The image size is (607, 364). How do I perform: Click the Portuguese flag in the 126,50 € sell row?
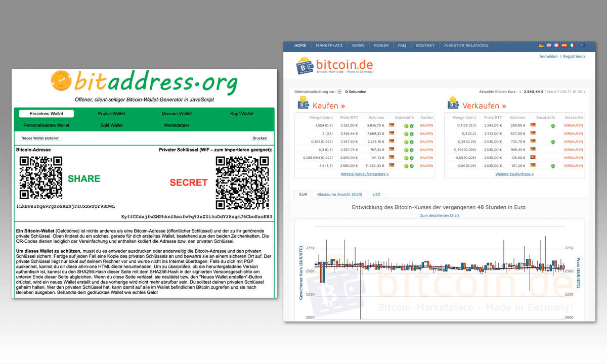[x=533, y=157]
